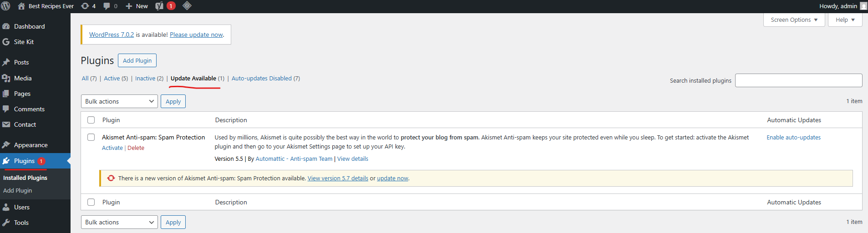Open Installed Plugins submenu item
The image size is (868, 233).
click(x=25, y=178)
